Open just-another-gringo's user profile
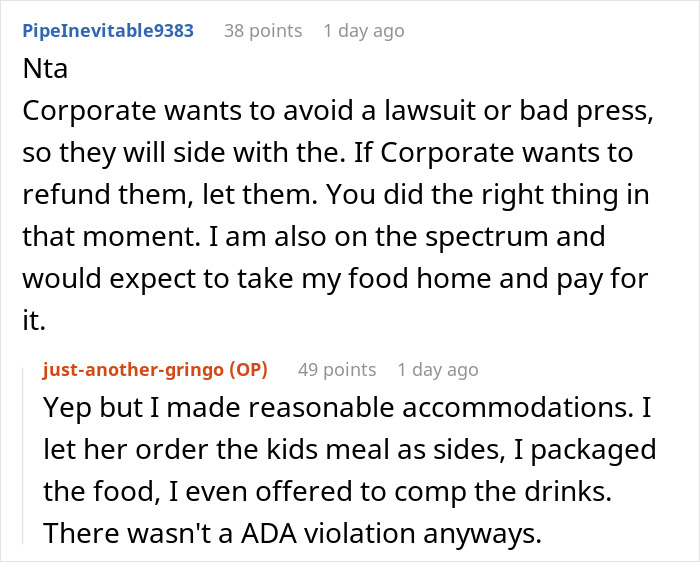The height and width of the screenshot is (562, 700). [133, 370]
